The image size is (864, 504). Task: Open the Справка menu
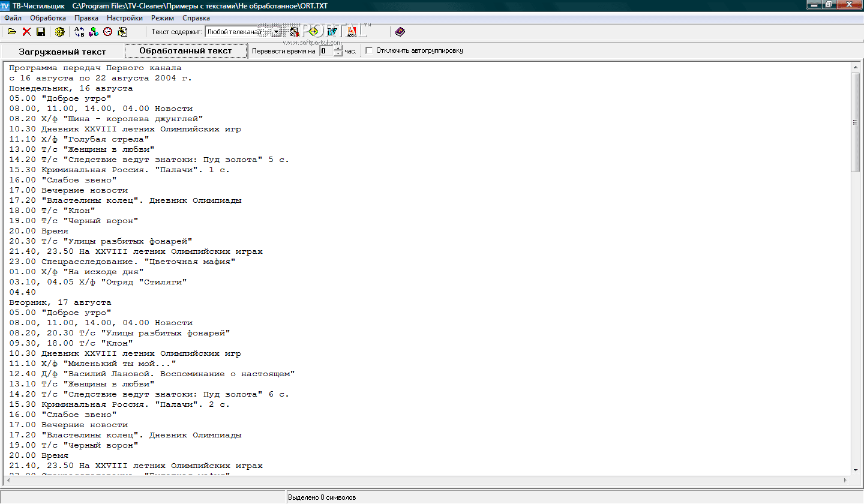(196, 18)
